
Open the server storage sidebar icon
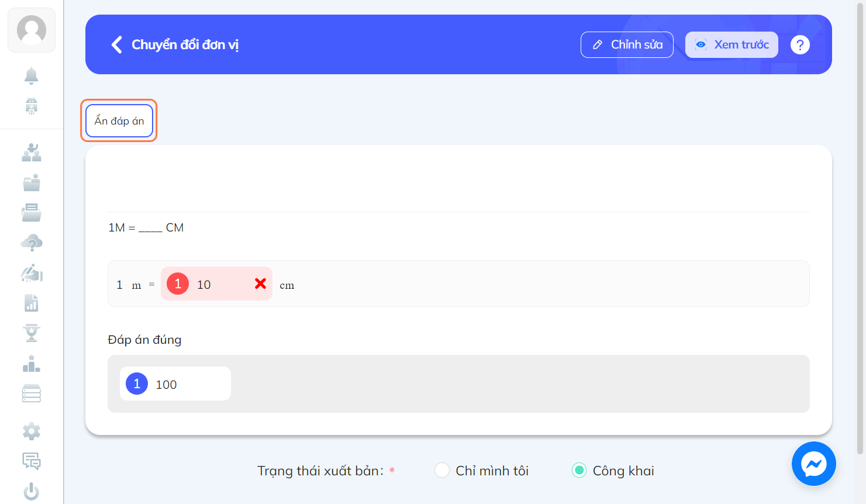click(32, 393)
